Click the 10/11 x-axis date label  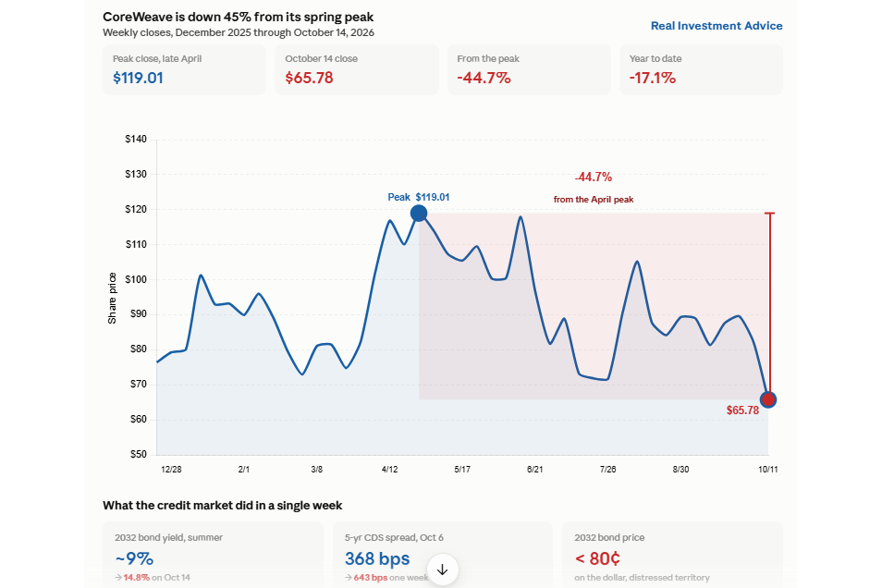click(767, 470)
